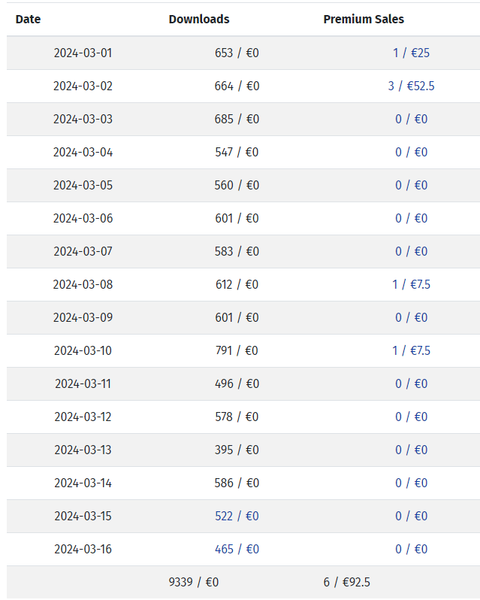This screenshot has width=480, height=600.
Task: Open premium sales for 2024-03-12
Action: [411, 417]
